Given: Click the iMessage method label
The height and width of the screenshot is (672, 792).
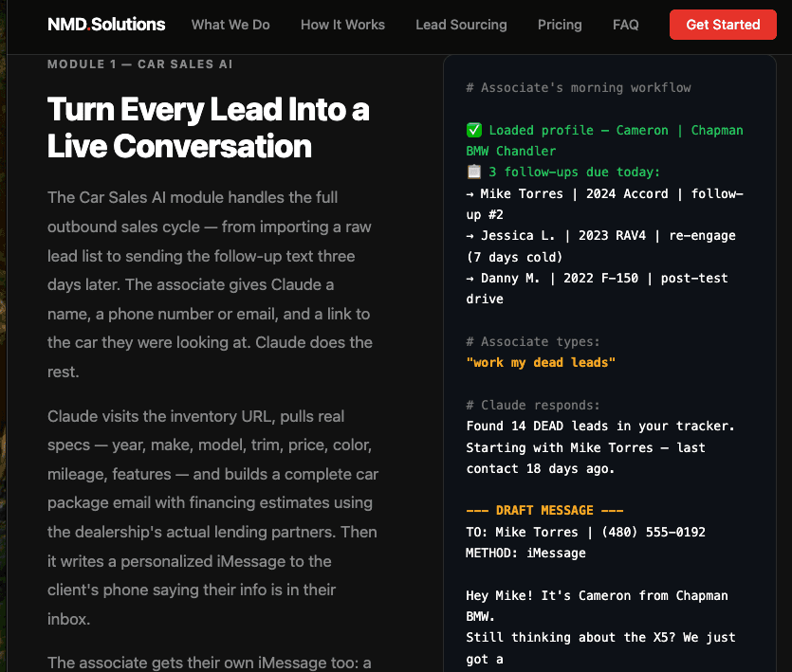Looking at the screenshot, I should (x=526, y=553).
